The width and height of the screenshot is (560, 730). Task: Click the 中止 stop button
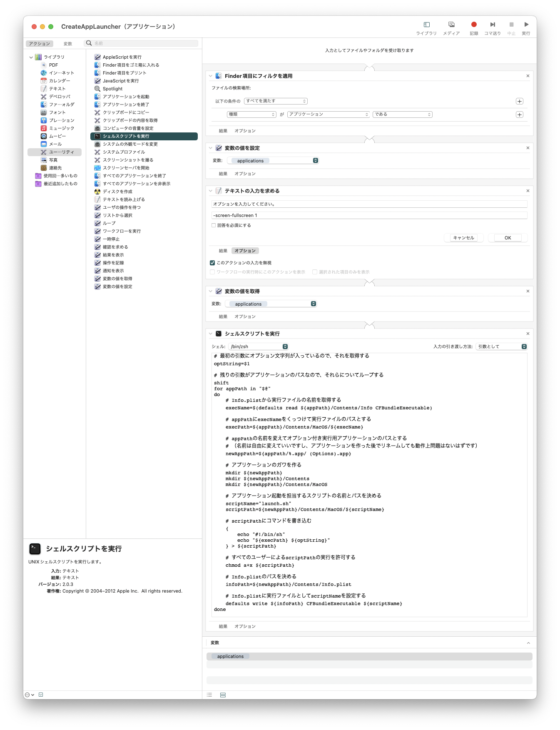511,25
